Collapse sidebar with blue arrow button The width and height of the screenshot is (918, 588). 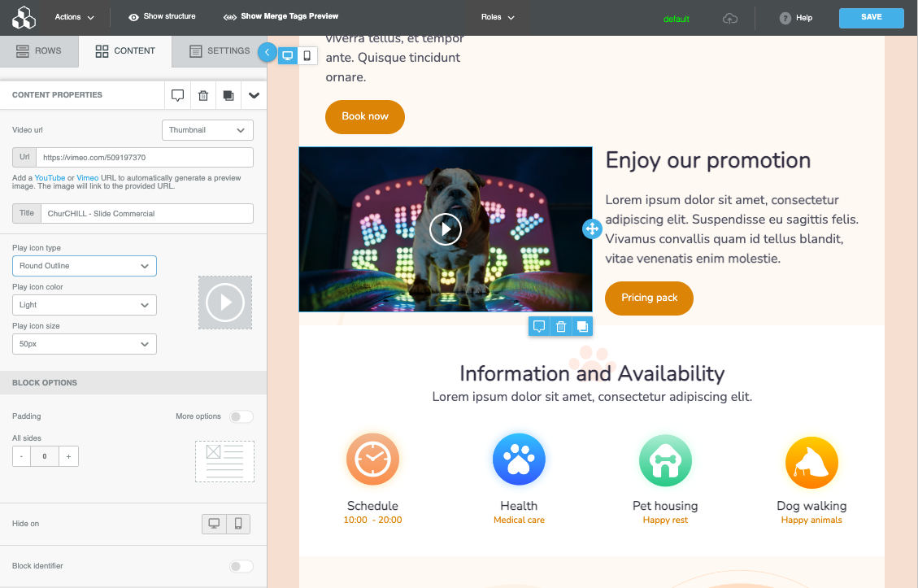pos(267,52)
